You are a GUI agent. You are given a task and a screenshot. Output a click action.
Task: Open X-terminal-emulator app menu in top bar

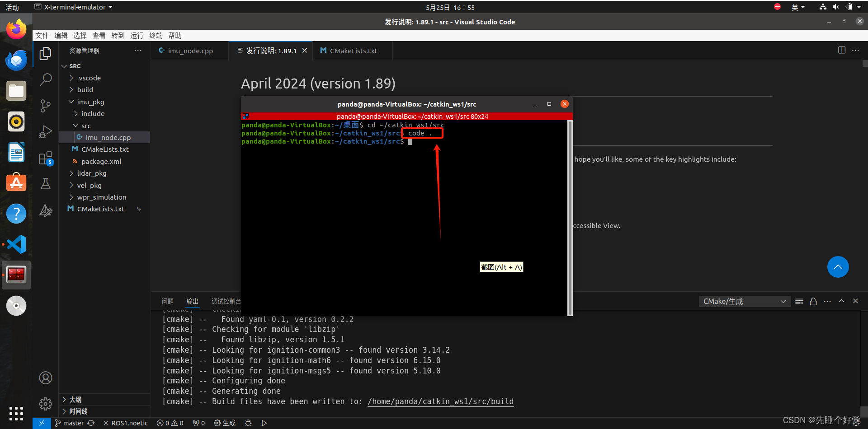[x=74, y=7]
